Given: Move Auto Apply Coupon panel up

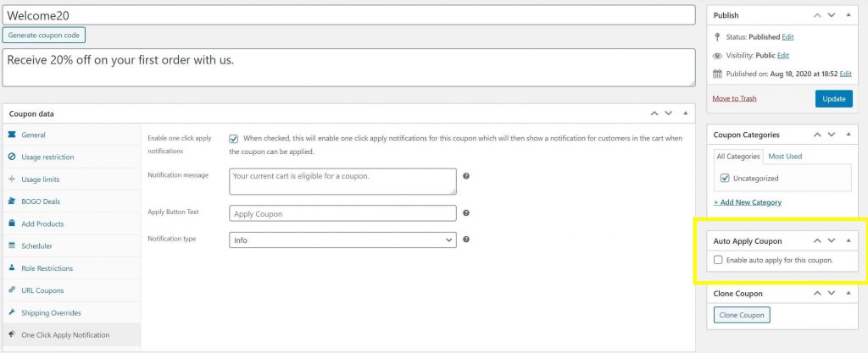Looking at the screenshot, I should pos(817,241).
